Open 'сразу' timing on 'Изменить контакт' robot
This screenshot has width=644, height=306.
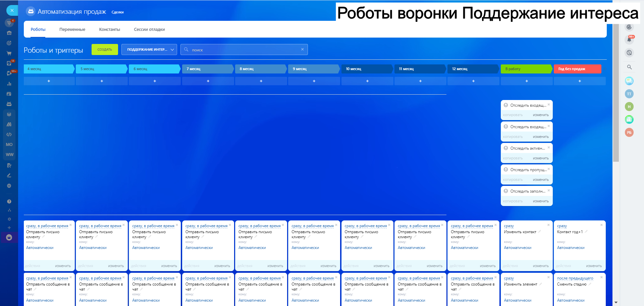(508, 226)
